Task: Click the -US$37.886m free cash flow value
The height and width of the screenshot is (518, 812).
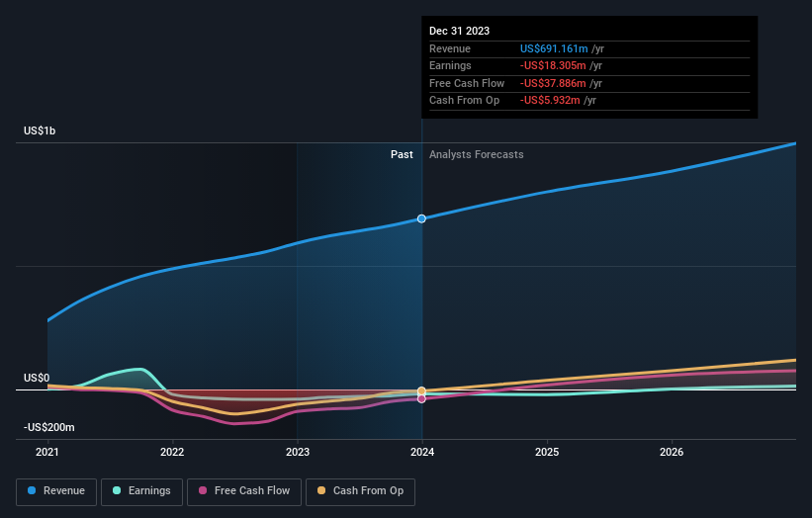Action: (x=553, y=83)
